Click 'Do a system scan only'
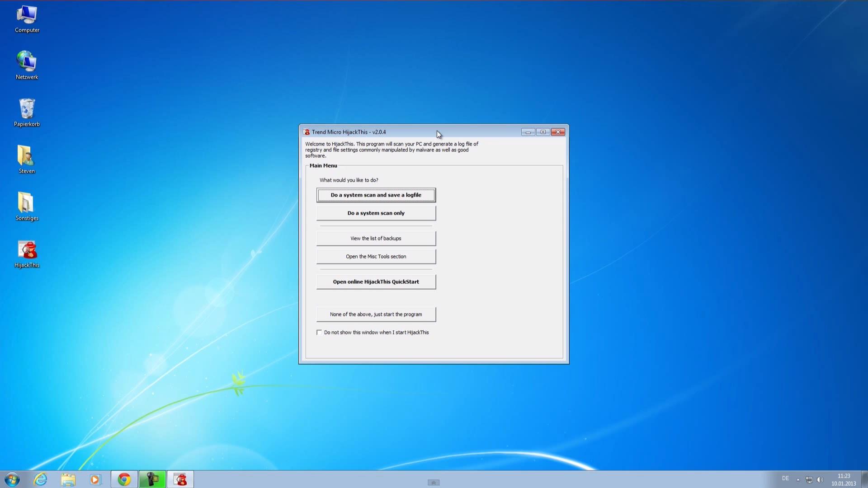This screenshot has height=488, width=868. click(376, 213)
